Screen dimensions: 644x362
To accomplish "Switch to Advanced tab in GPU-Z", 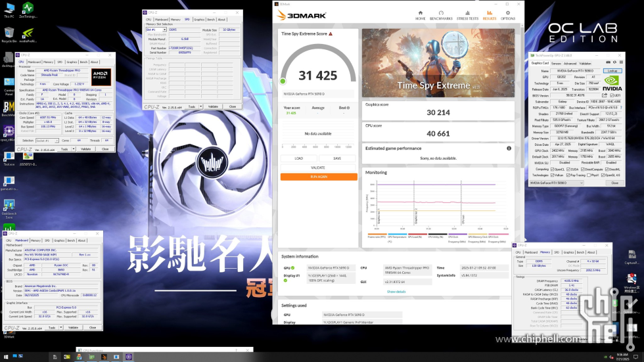I will tap(570, 64).
